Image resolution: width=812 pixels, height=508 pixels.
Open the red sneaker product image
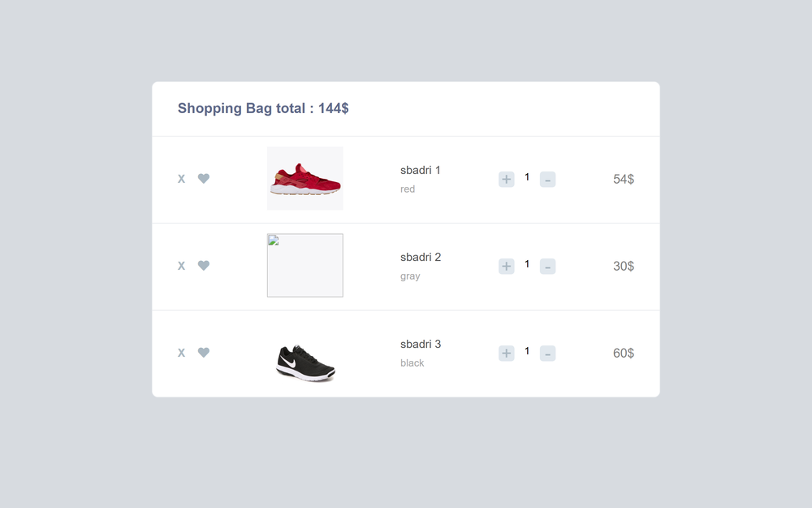point(305,178)
